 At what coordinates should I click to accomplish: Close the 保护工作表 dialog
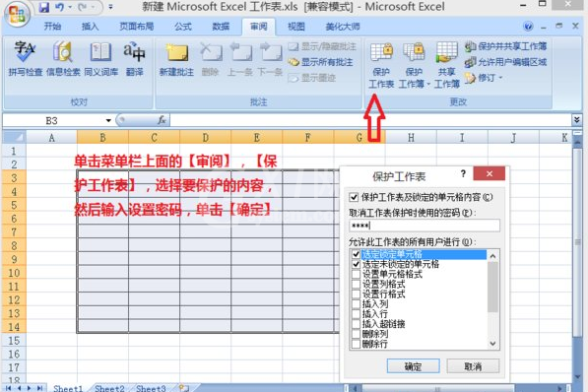pos(489,173)
